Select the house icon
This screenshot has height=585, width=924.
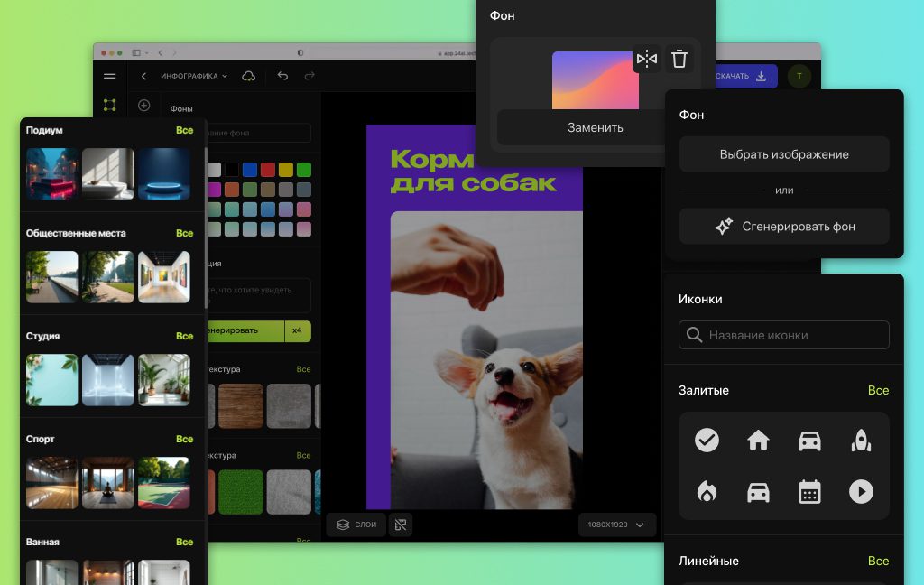[x=758, y=440]
